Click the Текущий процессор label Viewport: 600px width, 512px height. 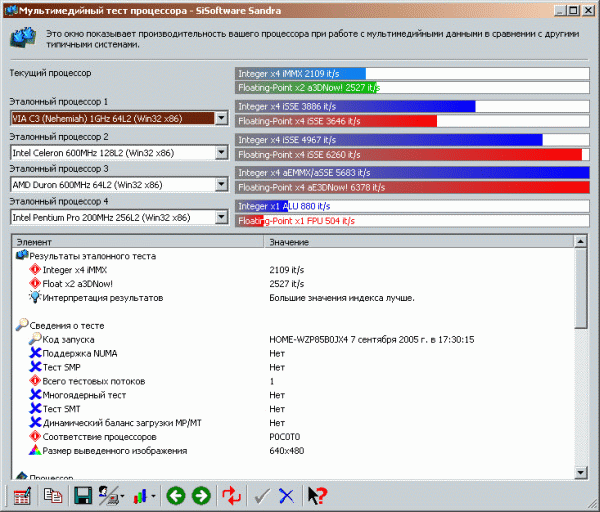pyautogui.click(x=50, y=73)
